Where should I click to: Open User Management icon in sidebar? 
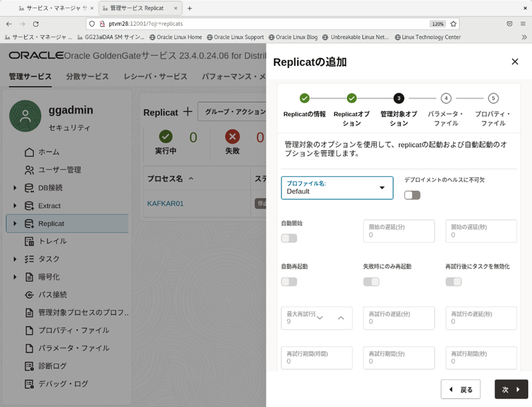click(29, 170)
